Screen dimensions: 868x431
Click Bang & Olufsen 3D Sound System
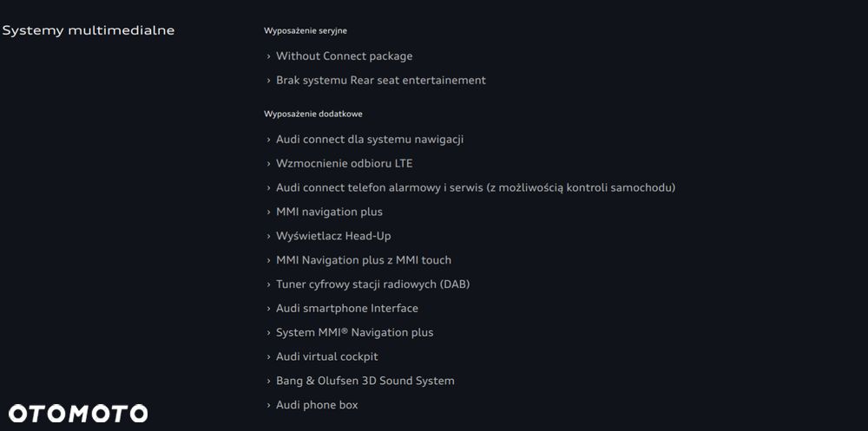tap(365, 381)
